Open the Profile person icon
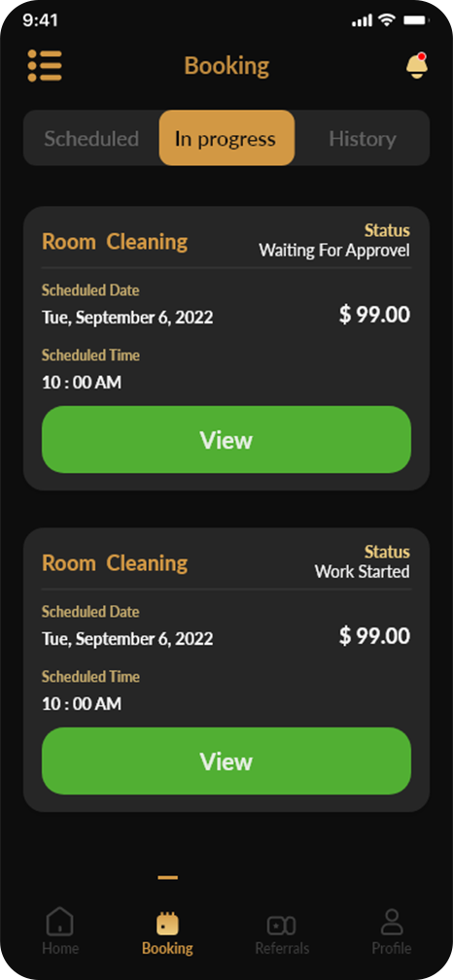Screen dimensions: 453x980 click(392, 923)
